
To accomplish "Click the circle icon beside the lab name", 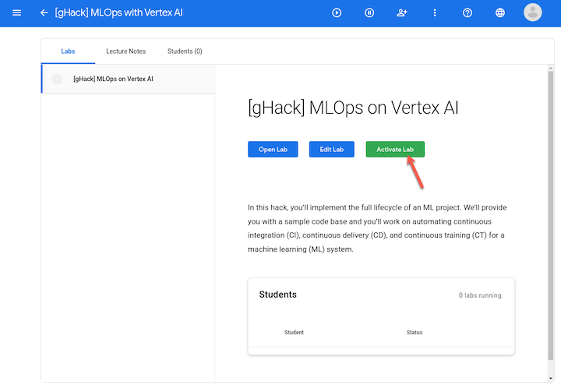I will 57,79.
